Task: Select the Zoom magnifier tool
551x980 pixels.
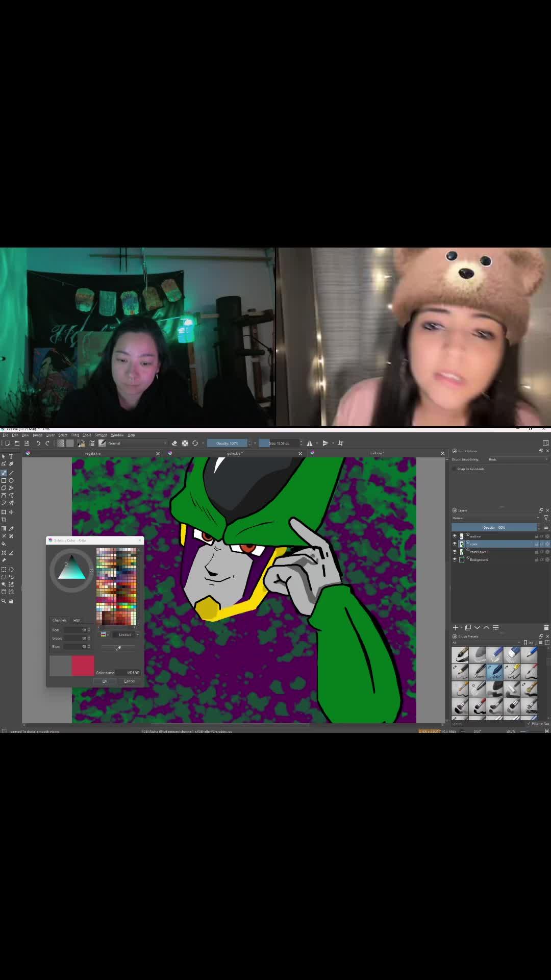Action: click(x=4, y=601)
